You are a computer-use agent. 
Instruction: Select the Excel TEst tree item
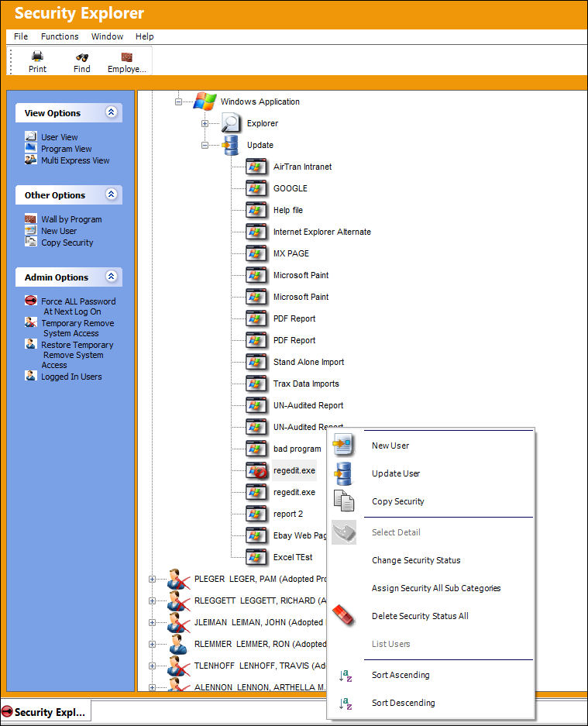tap(293, 557)
